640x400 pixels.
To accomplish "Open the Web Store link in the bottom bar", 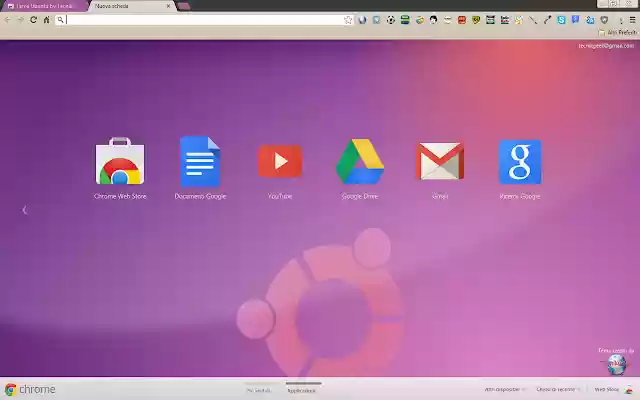I will point(613,389).
